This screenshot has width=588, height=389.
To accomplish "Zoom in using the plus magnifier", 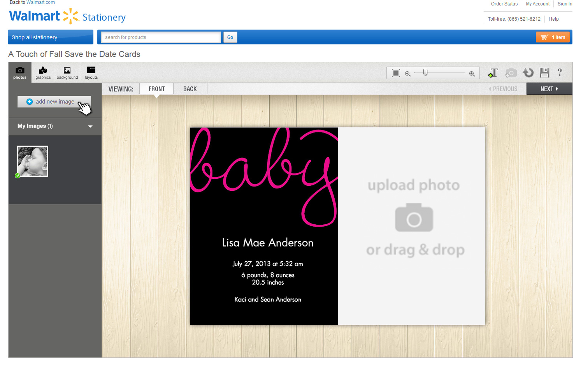I will [472, 74].
